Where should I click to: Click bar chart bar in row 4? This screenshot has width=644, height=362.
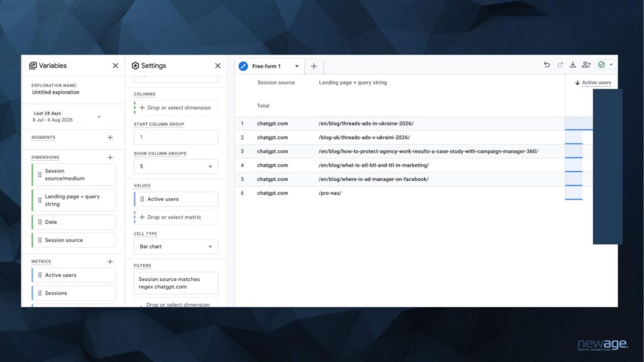pos(574,165)
